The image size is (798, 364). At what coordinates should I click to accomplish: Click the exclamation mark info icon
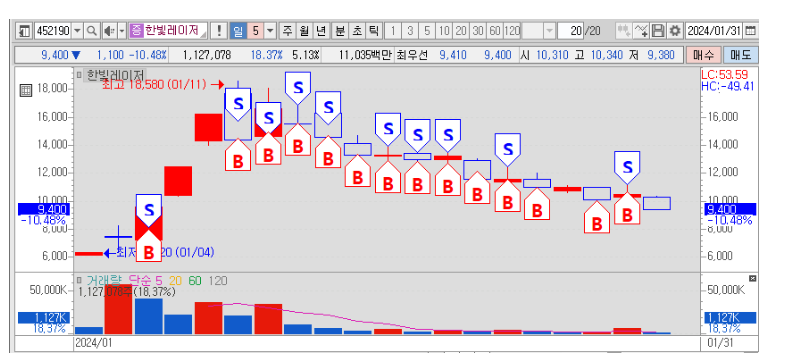click(x=219, y=31)
